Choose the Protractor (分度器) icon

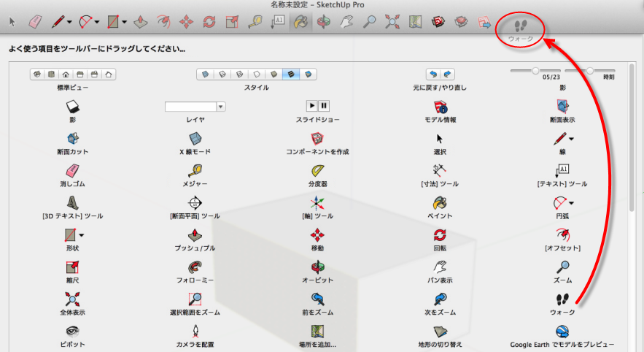[x=317, y=170]
